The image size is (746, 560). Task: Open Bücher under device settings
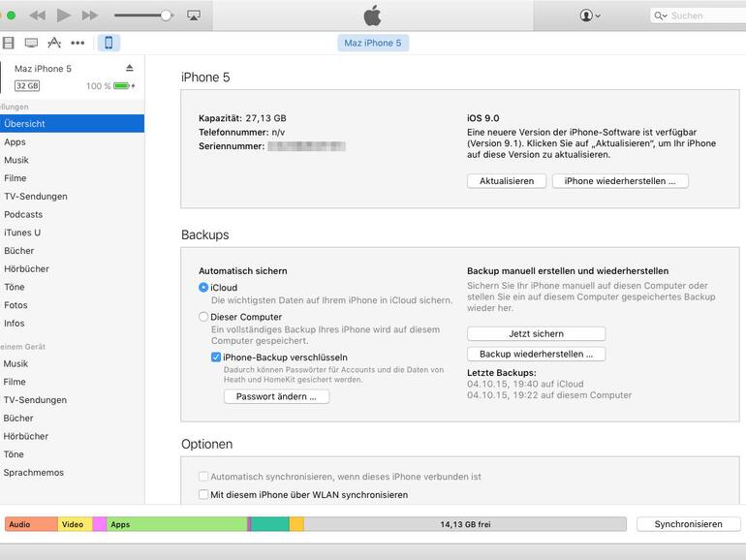pos(72,250)
